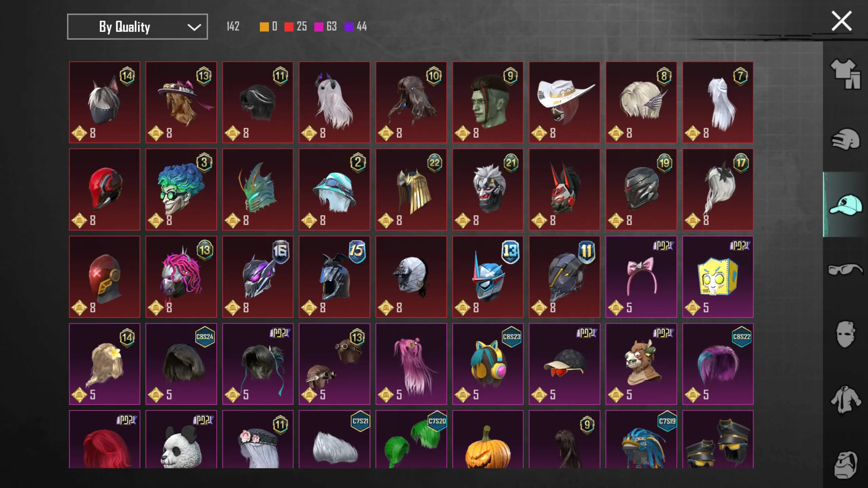Viewport: 868px width, 488px height.
Task: Select the panda head item
Action: point(181,440)
